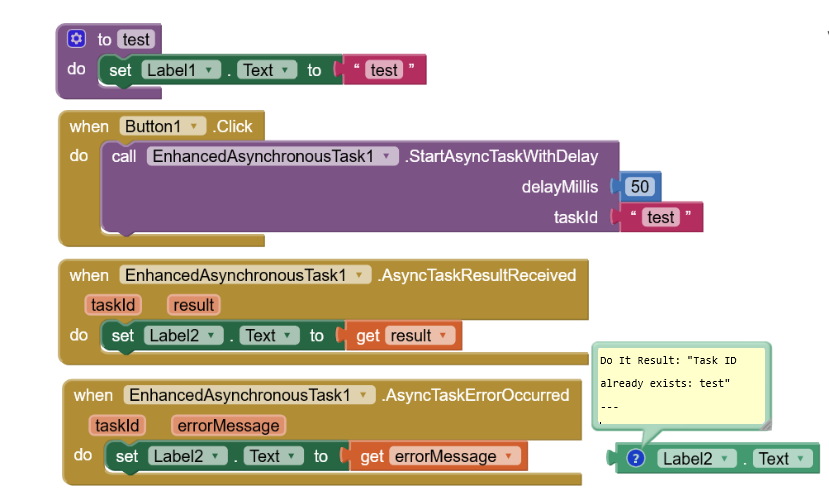This screenshot has height=500, width=829.
Task: Open Label1 component dropdown in the test procedure
Action: click(181, 70)
